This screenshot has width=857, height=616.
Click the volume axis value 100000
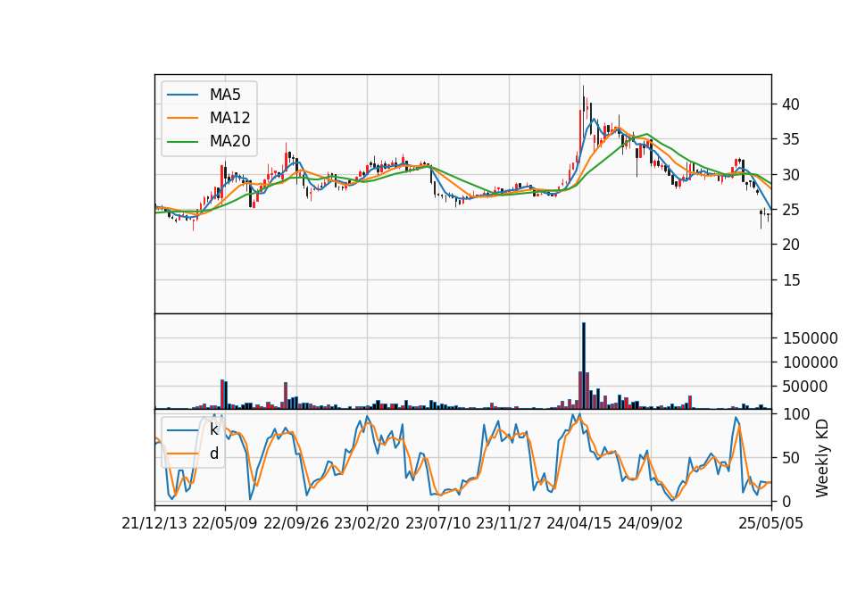tap(810, 362)
